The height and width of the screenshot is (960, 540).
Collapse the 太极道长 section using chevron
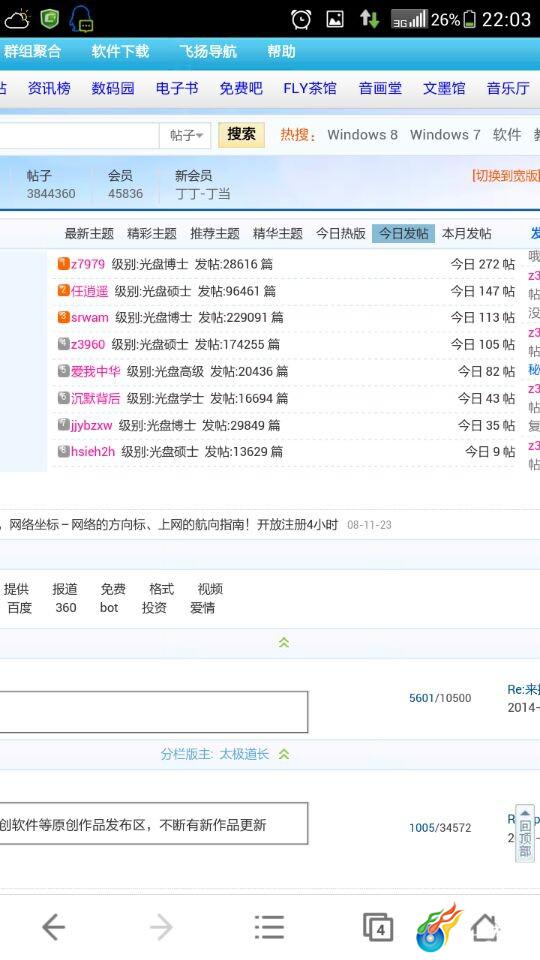tap(283, 754)
